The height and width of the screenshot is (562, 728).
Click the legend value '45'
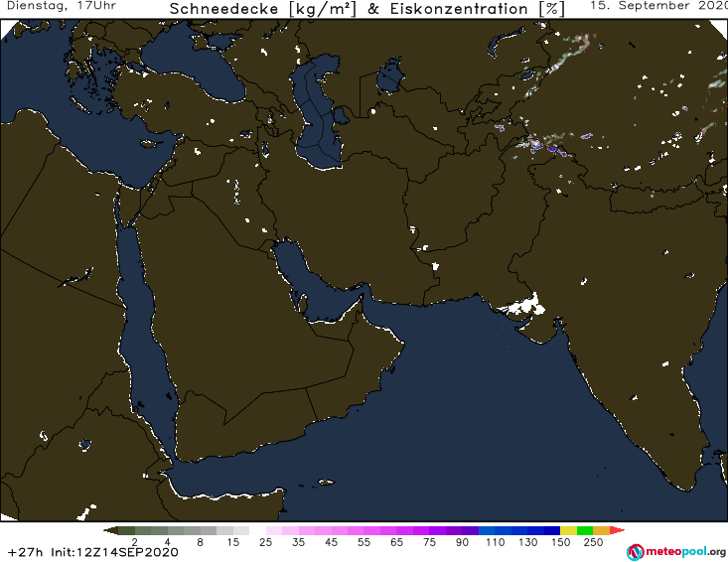point(331,542)
